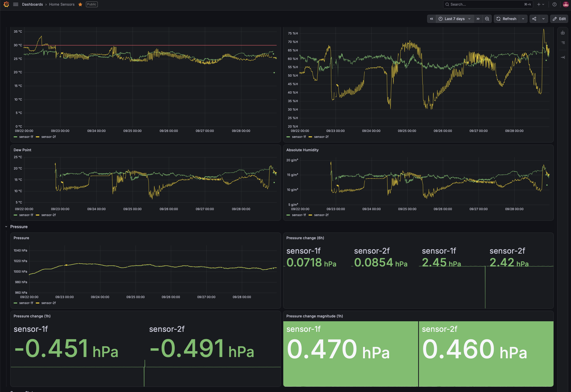Viewport: 571px width, 392px height.
Task: Click the 0.470 hPa magnitude tile
Action: [x=351, y=354]
